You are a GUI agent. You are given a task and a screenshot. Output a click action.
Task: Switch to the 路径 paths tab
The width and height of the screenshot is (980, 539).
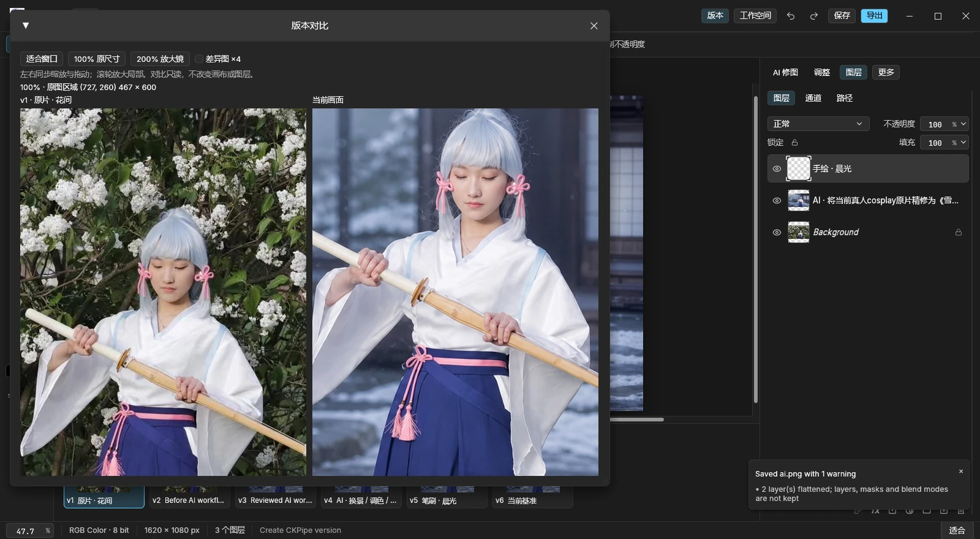coord(845,98)
